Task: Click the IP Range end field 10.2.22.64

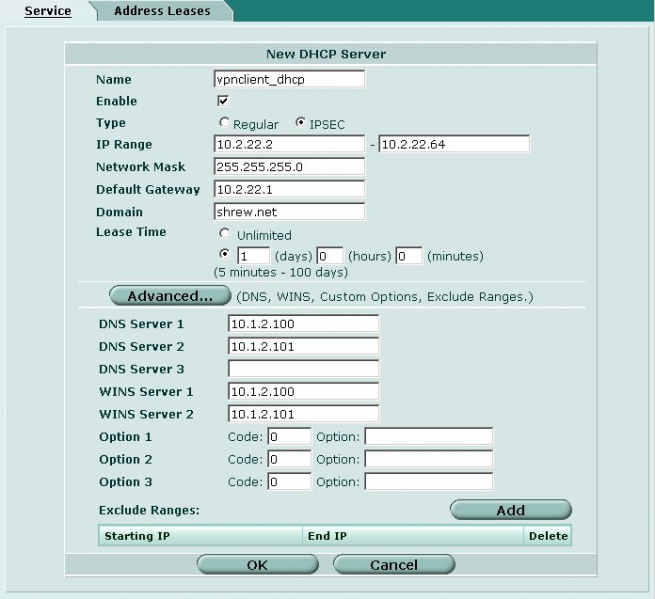Action: [x=454, y=145]
